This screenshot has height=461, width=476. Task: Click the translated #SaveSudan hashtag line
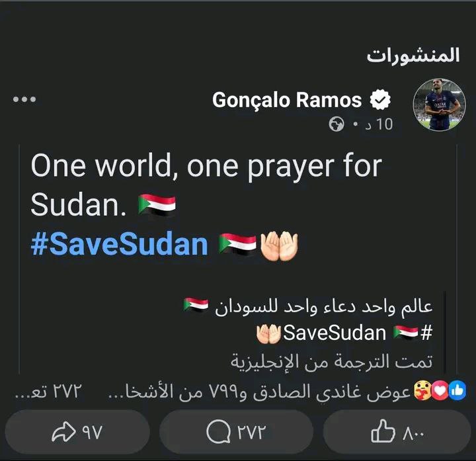coord(344,333)
